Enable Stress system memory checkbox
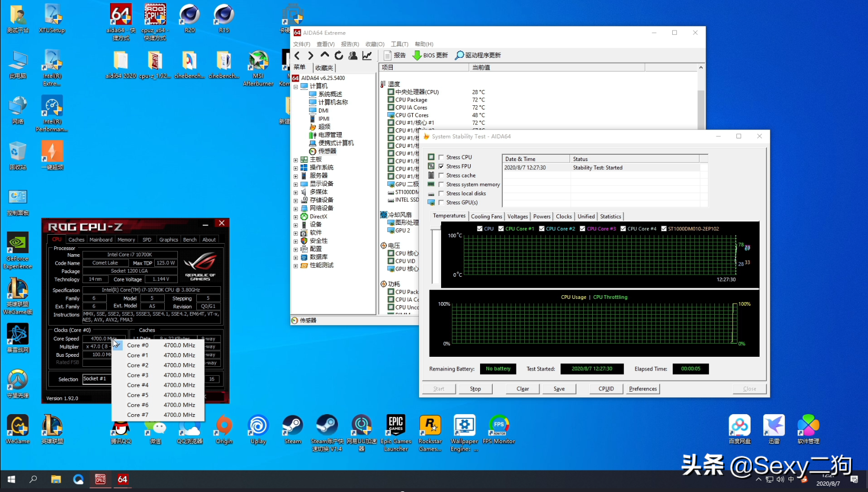 click(441, 184)
